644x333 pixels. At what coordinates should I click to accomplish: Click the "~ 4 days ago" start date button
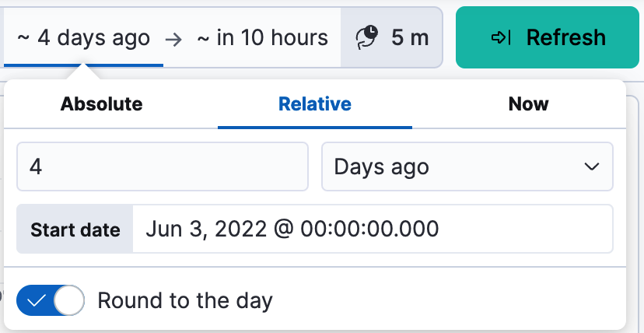pyautogui.click(x=84, y=37)
